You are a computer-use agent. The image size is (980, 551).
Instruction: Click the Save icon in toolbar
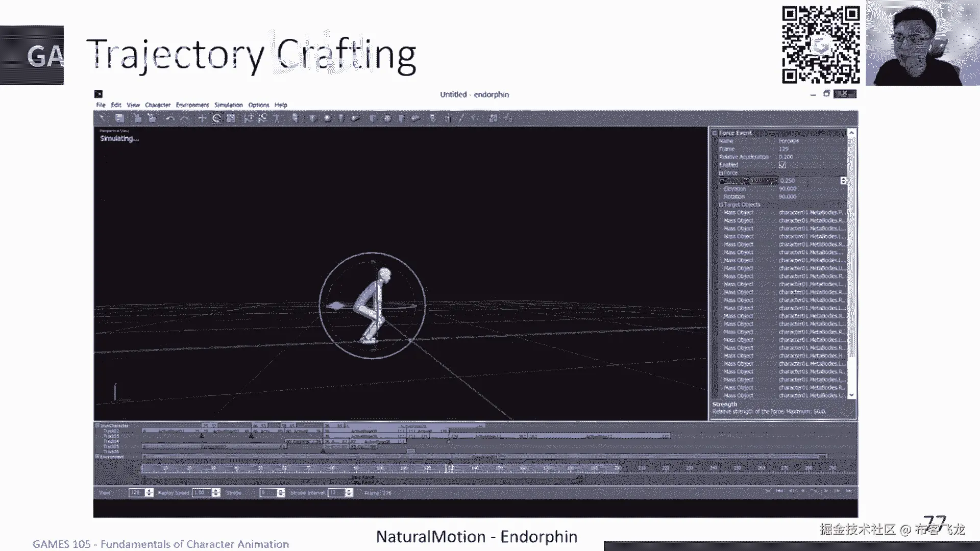119,118
